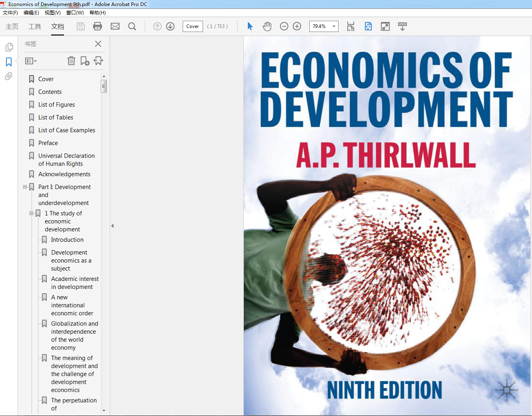Screen dimensions: 532x416
Task: Click bookmarks scrollbar down arrow
Action: [x=104, y=410]
